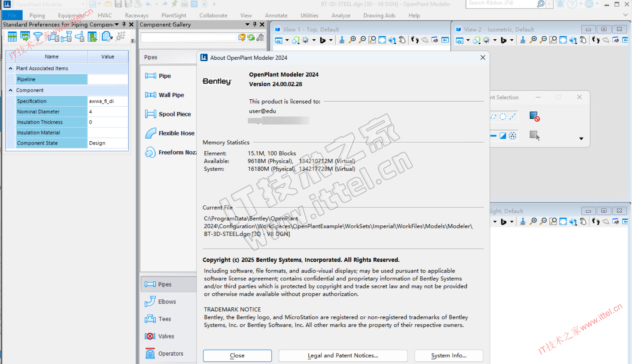Toggle the circle selection method in Element Selection
Viewport: 632px width, 364px height.
[x=503, y=116]
